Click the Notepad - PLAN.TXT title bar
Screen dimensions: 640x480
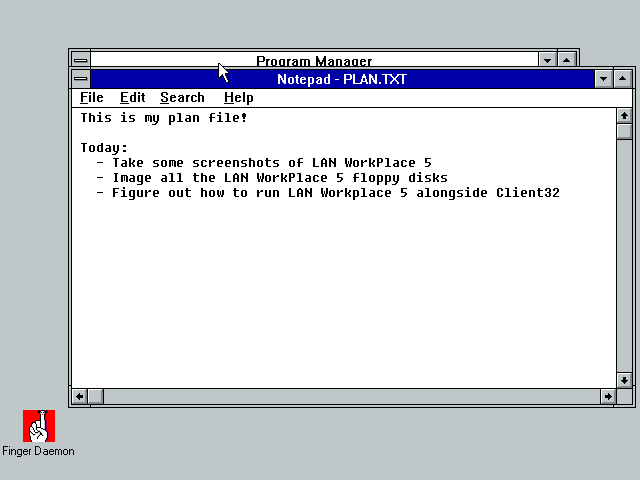(x=342, y=79)
